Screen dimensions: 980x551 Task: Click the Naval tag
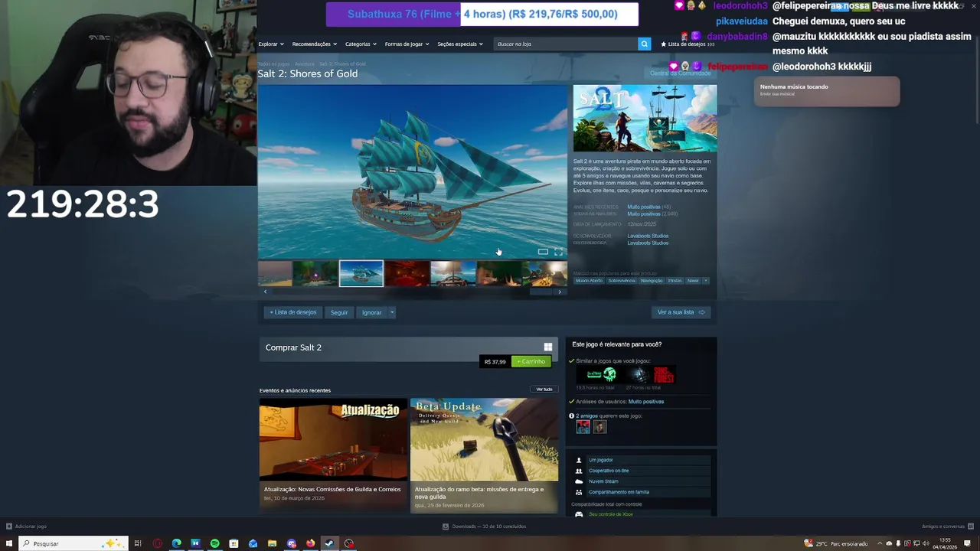coord(693,281)
